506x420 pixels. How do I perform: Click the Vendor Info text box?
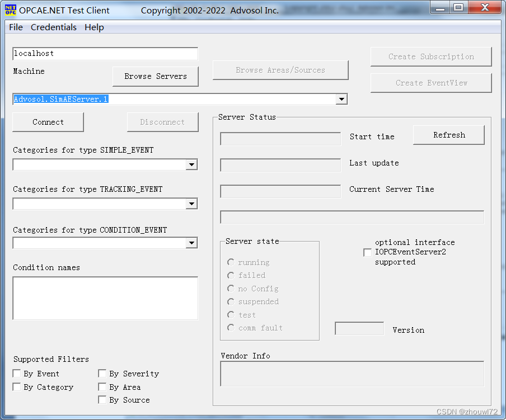tap(352, 374)
